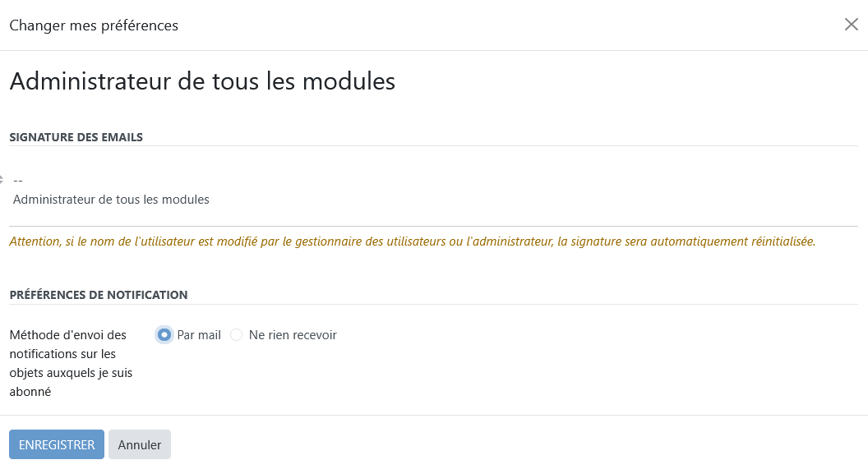Image resolution: width=868 pixels, height=469 pixels.
Task: Click the large "Administrateur de tous les modules" heading
Action: (202, 81)
